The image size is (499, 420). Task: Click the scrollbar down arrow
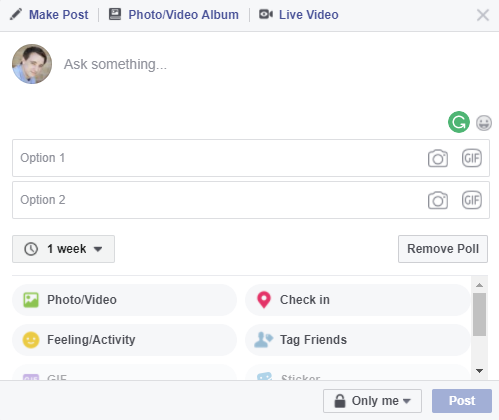click(479, 371)
